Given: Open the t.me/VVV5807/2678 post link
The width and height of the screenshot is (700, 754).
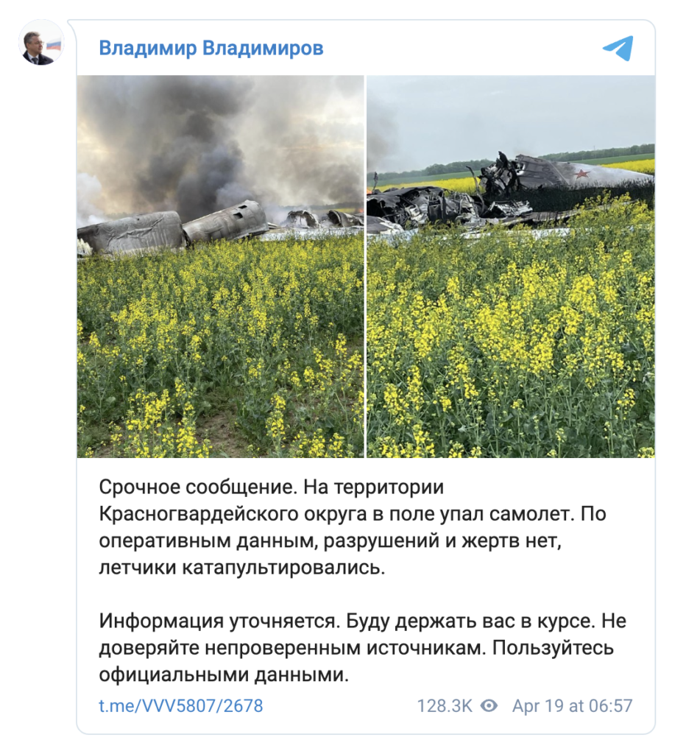Looking at the screenshot, I should pos(181,705).
